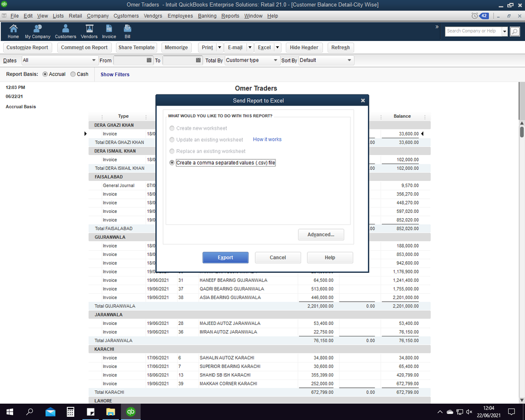Click the OneDrive cloud tray icon
Viewport: 525px width, 420px height.
pyautogui.click(x=450, y=412)
